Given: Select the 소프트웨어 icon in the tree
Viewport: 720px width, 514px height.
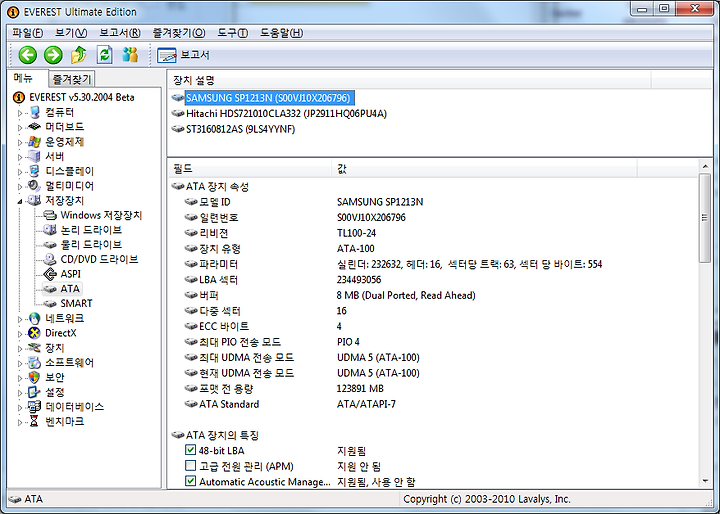Looking at the screenshot, I should 34,362.
